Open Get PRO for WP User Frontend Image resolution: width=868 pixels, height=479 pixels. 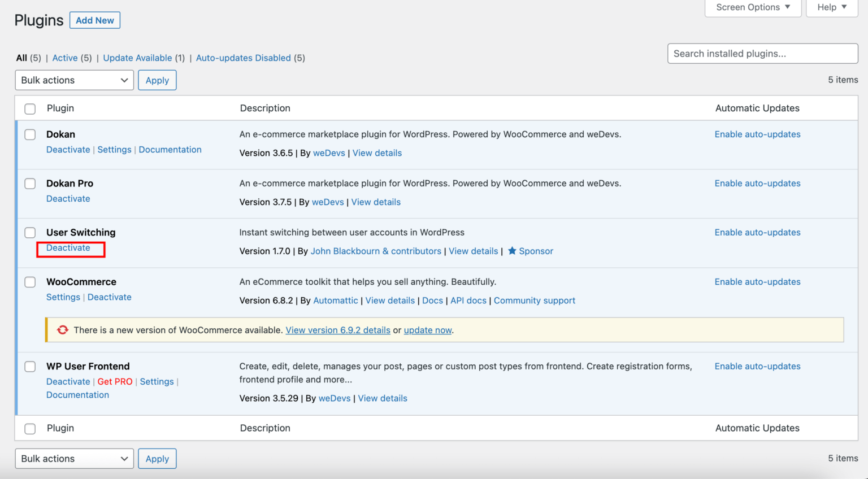(115, 381)
